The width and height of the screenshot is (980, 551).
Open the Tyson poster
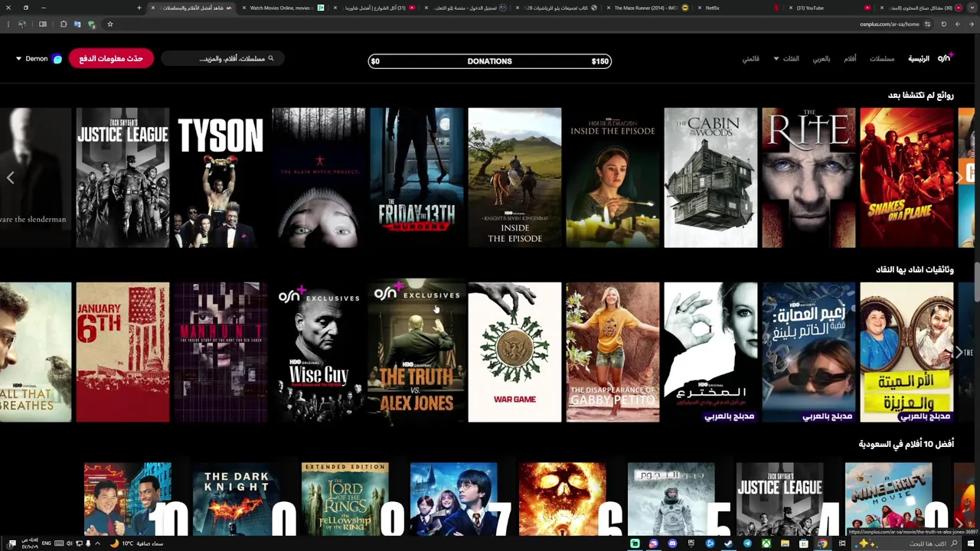pyautogui.click(x=220, y=178)
